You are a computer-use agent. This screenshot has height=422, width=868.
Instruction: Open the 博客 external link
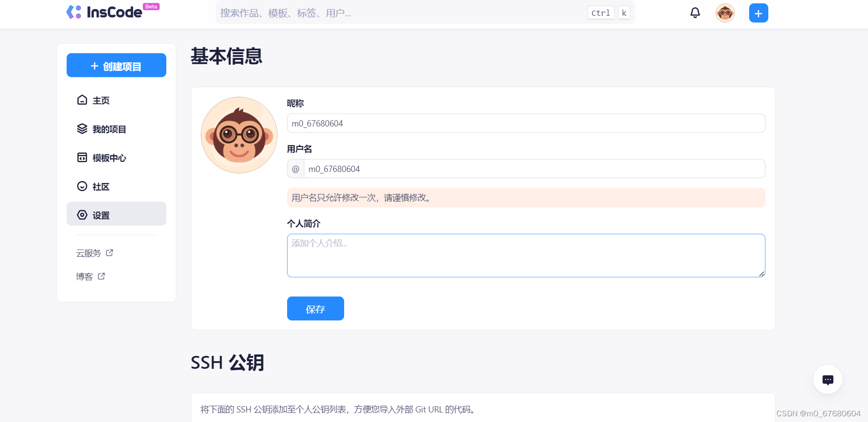(91, 276)
